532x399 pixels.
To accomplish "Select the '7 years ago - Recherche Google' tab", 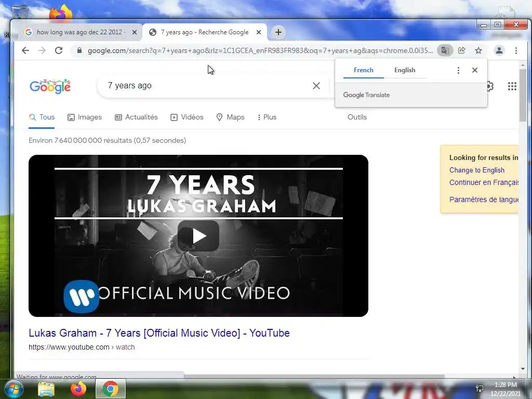I will click(x=204, y=32).
